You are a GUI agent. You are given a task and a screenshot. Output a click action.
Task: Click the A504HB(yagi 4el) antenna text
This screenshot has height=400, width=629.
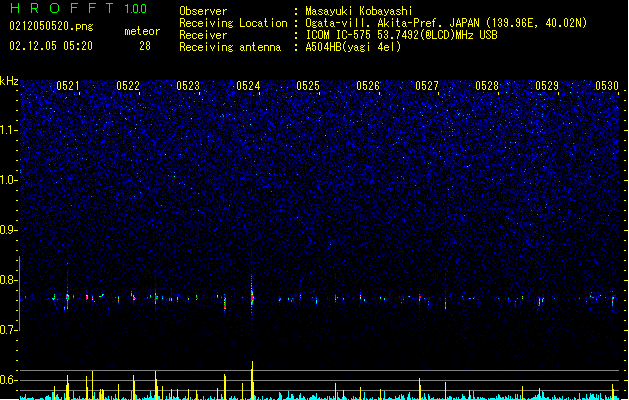(x=353, y=47)
